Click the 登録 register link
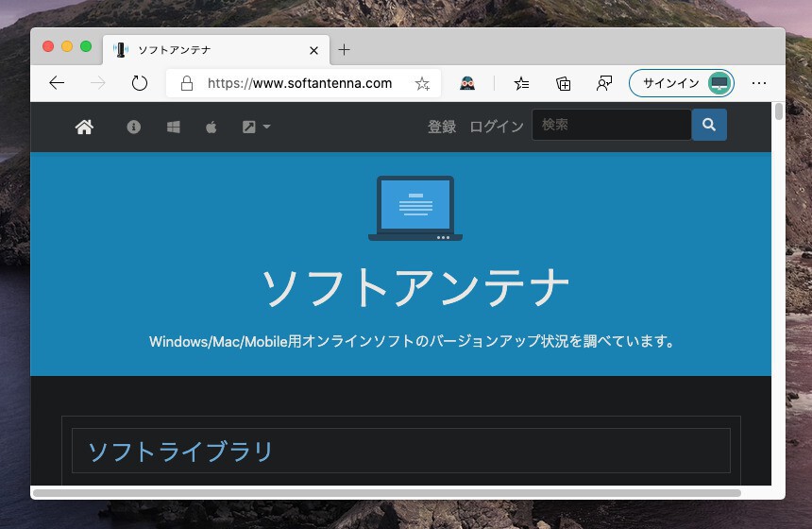 pos(442,127)
